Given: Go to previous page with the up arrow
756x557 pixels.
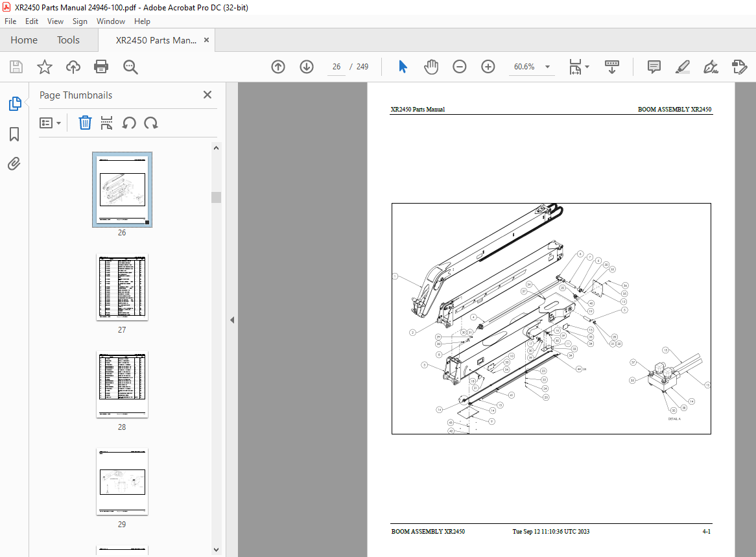Looking at the screenshot, I should point(278,67).
